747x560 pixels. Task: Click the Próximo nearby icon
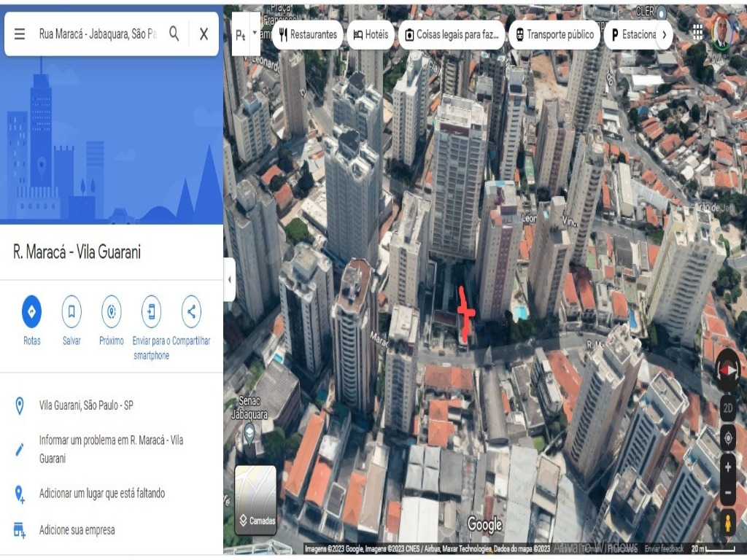(112, 311)
